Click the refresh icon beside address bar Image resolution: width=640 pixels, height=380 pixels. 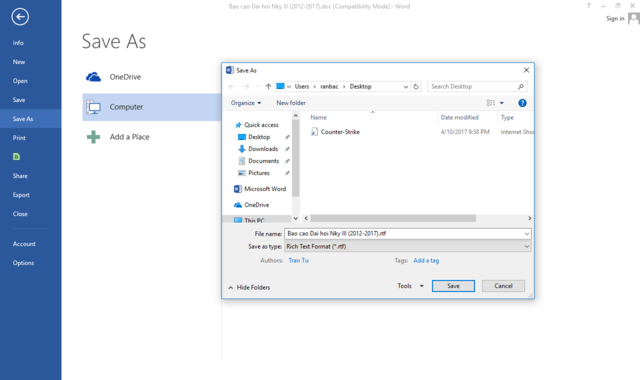pos(416,87)
